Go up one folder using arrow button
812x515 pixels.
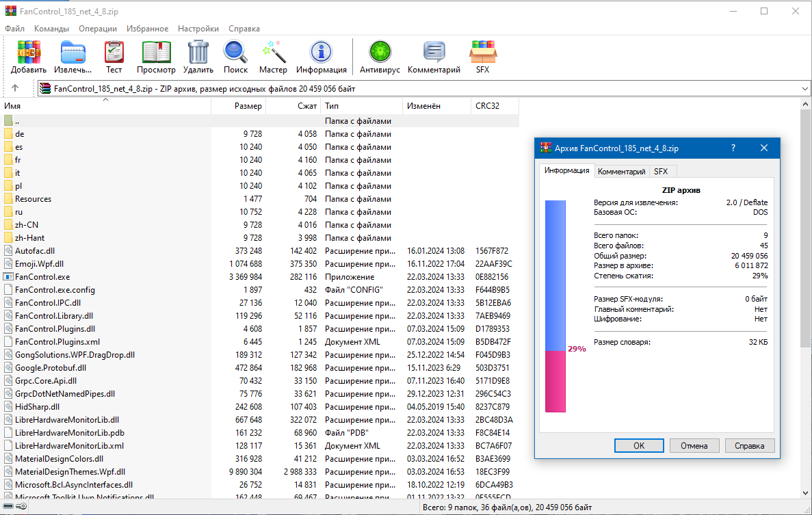pyautogui.click(x=15, y=88)
